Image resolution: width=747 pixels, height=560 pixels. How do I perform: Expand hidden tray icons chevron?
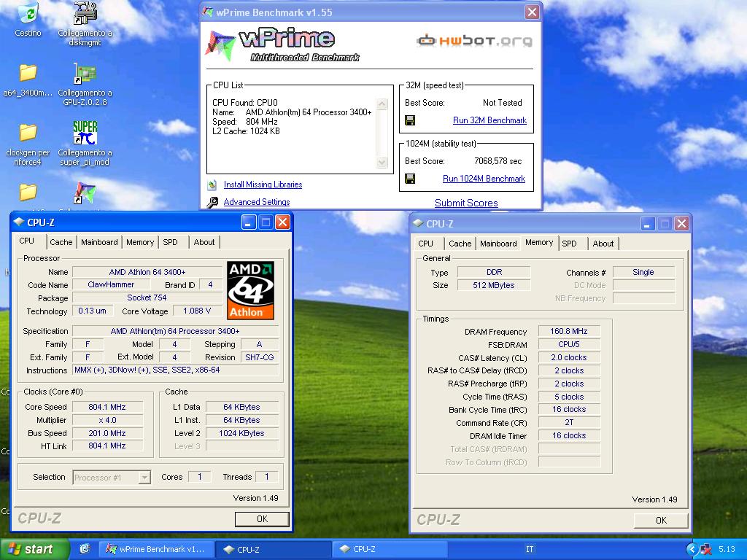692,550
